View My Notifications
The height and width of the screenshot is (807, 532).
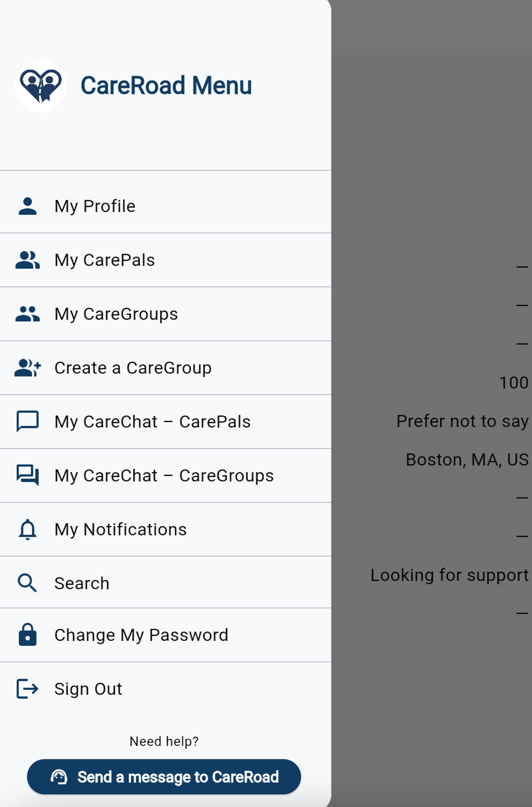click(x=121, y=529)
